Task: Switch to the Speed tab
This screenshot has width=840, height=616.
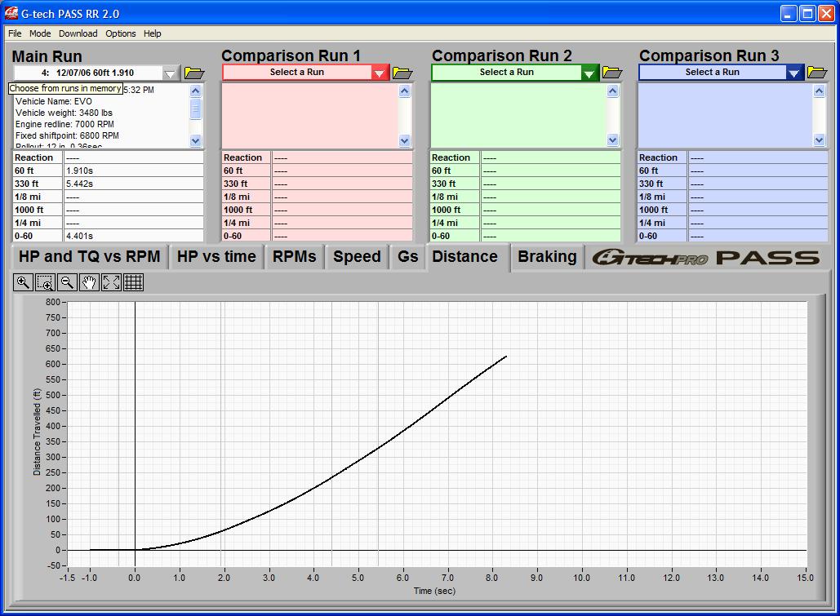Action: pyautogui.click(x=357, y=256)
